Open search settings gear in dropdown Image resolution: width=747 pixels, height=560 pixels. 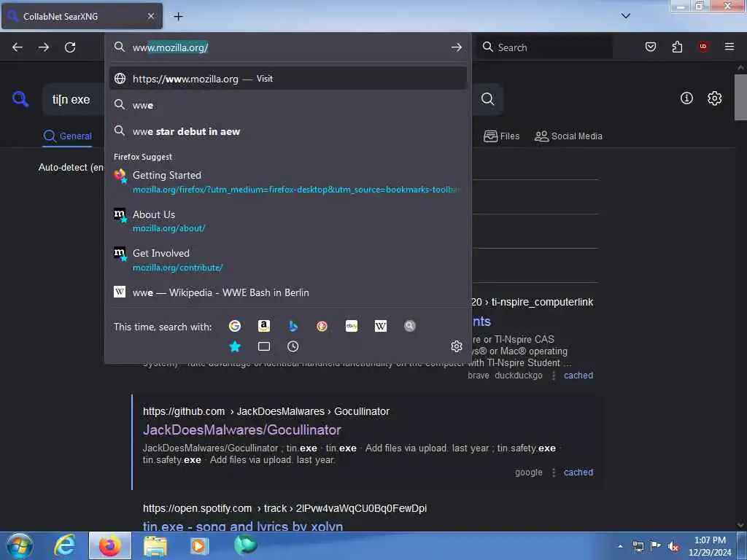click(x=457, y=346)
